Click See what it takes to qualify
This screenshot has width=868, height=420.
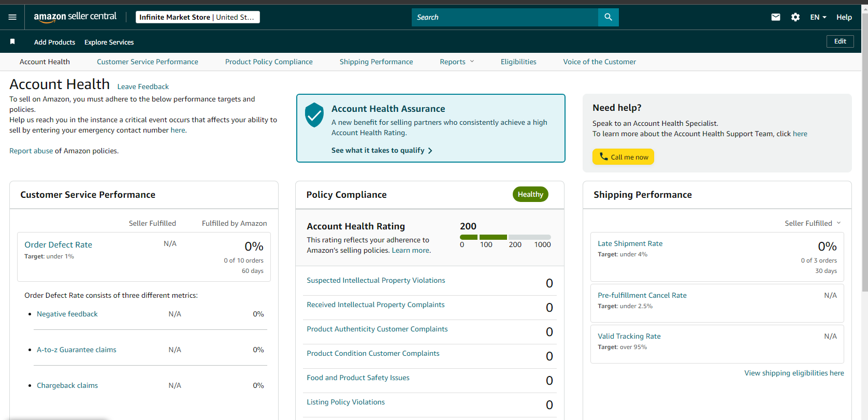(x=382, y=150)
